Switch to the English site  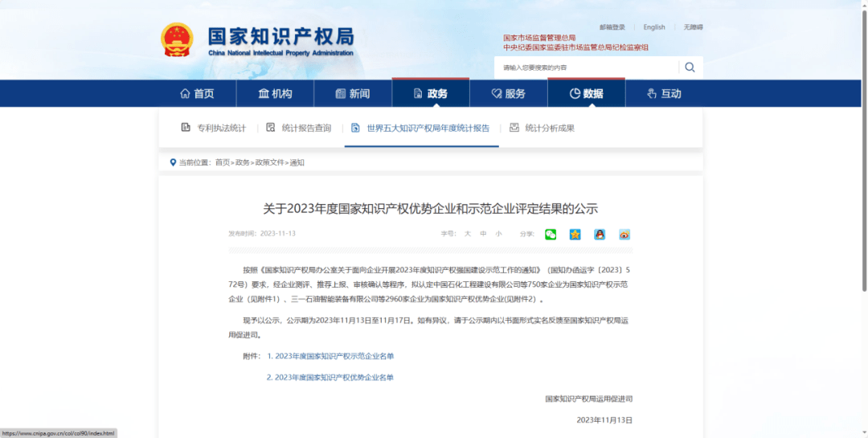point(654,27)
